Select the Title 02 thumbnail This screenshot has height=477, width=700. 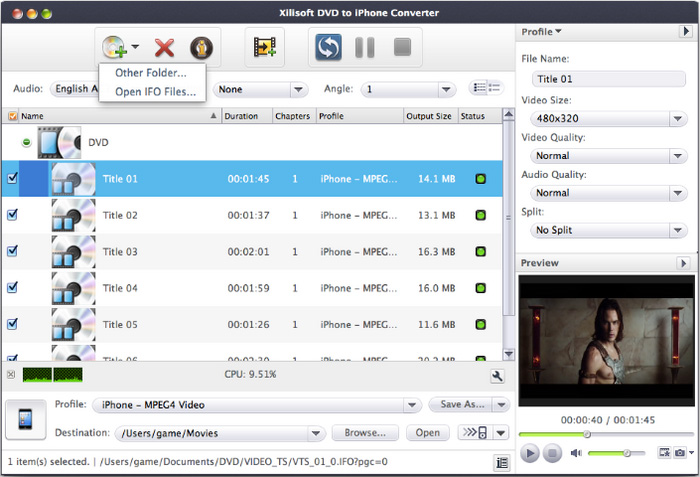[x=73, y=215]
